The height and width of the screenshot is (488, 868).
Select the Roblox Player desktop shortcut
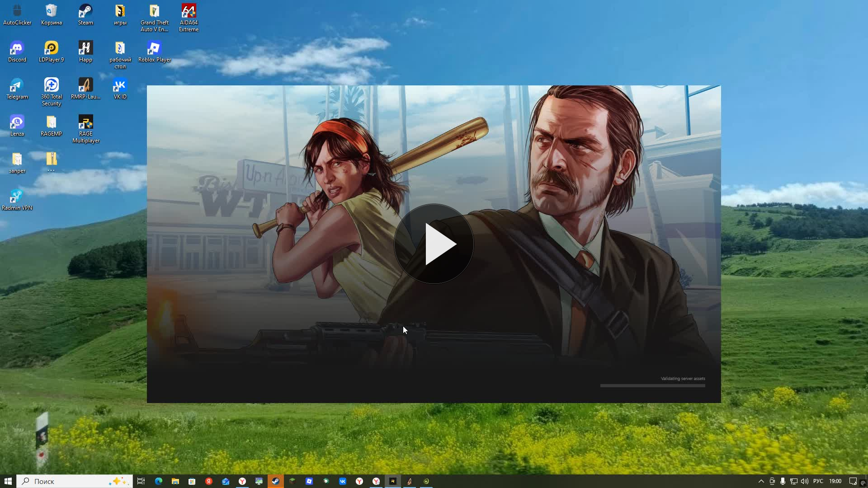pyautogui.click(x=154, y=52)
